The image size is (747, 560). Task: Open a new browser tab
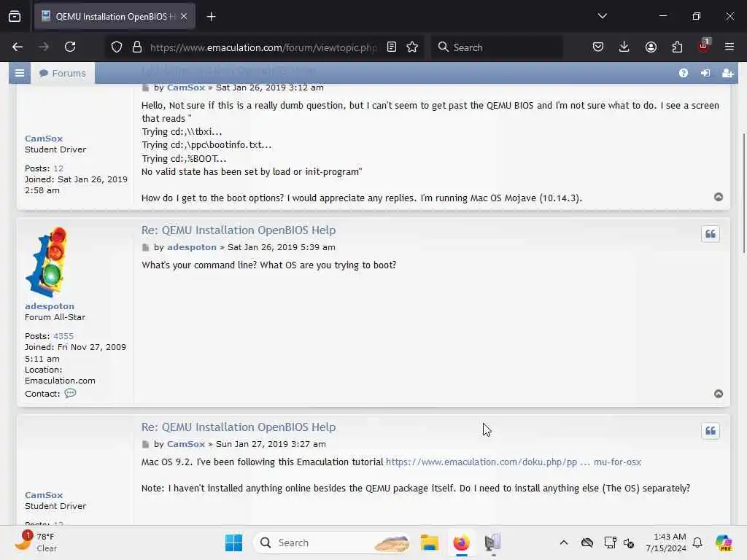point(211,17)
